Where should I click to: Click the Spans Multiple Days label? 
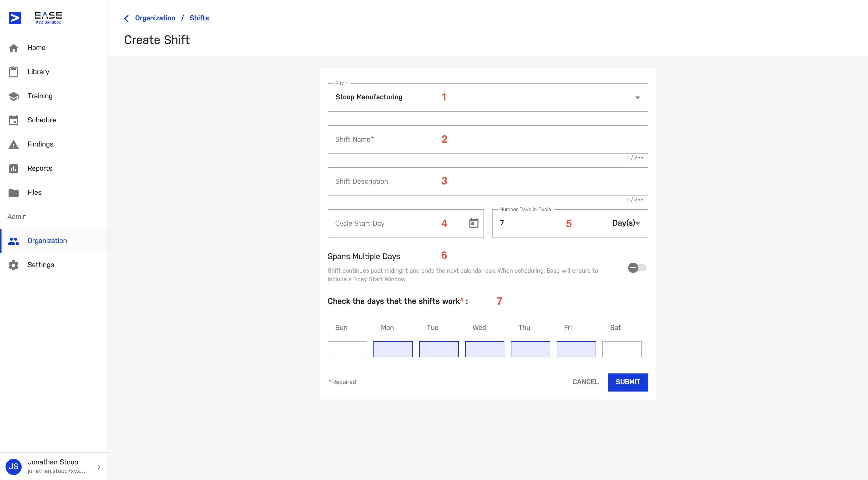[x=364, y=256]
